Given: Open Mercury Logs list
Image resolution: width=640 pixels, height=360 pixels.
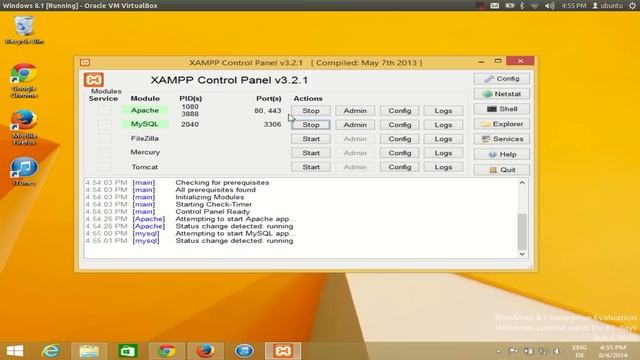Looking at the screenshot, I should [x=443, y=153].
